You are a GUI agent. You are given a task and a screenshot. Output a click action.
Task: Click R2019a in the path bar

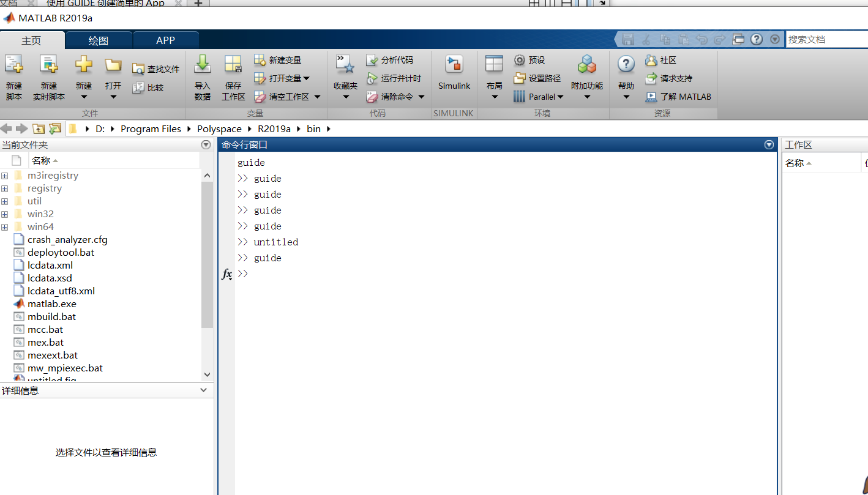[x=274, y=128]
